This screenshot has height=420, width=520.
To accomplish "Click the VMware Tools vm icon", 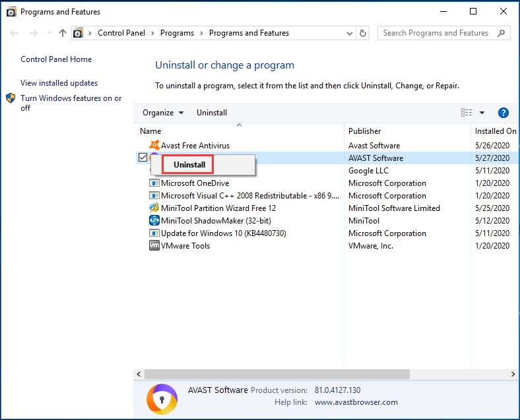I will 154,245.
